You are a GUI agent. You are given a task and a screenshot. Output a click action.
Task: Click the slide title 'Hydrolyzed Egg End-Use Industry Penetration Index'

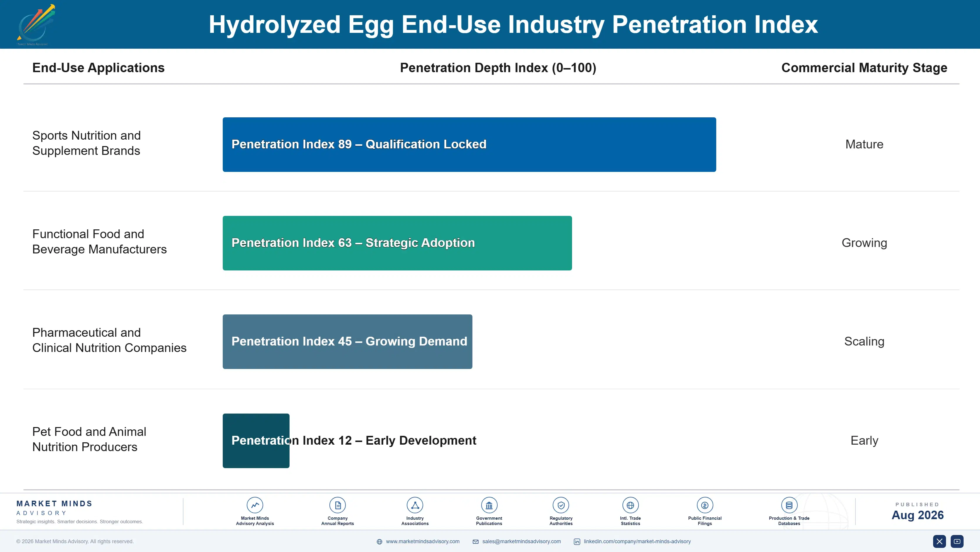(513, 25)
